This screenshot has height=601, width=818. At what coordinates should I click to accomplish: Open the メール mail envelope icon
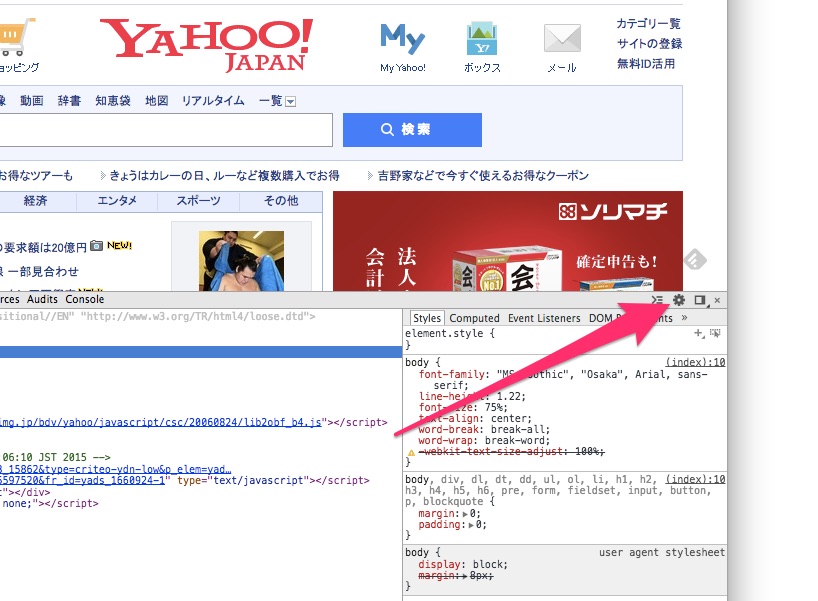tap(562, 38)
